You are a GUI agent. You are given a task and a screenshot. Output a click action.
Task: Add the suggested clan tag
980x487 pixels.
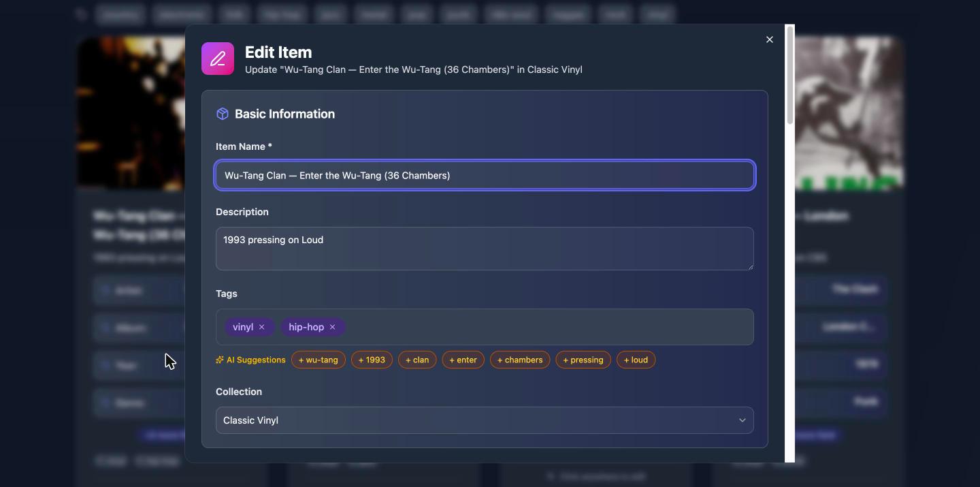pyautogui.click(x=417, y=360)
